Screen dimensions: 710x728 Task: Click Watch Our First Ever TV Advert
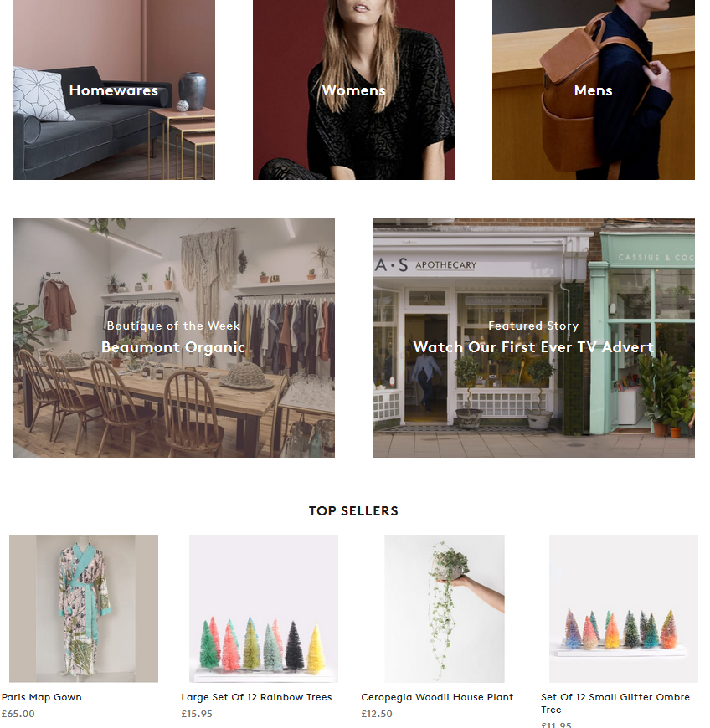pyautogui.click(x=533, y=347)
